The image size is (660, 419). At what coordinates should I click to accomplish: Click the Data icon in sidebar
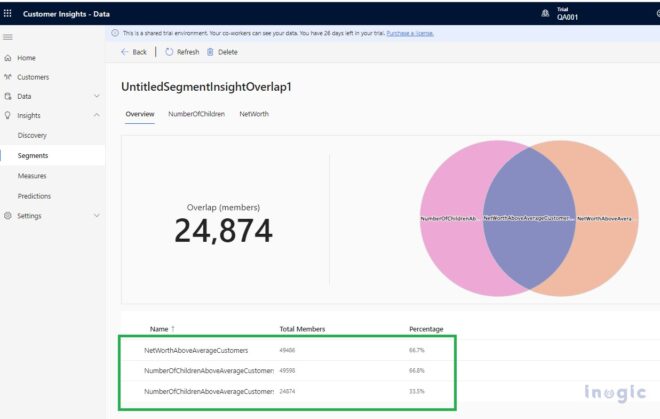[8, 96]
